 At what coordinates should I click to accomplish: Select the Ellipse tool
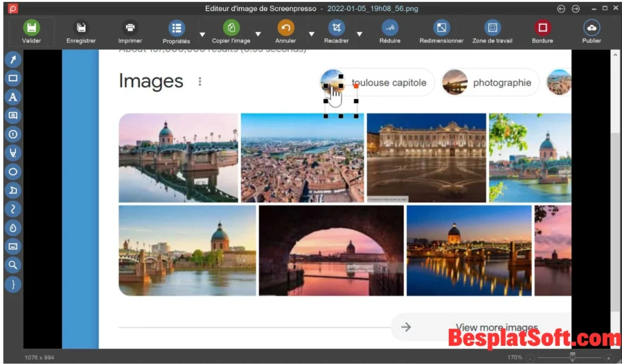pyautogui.click(x=13, y=172)
